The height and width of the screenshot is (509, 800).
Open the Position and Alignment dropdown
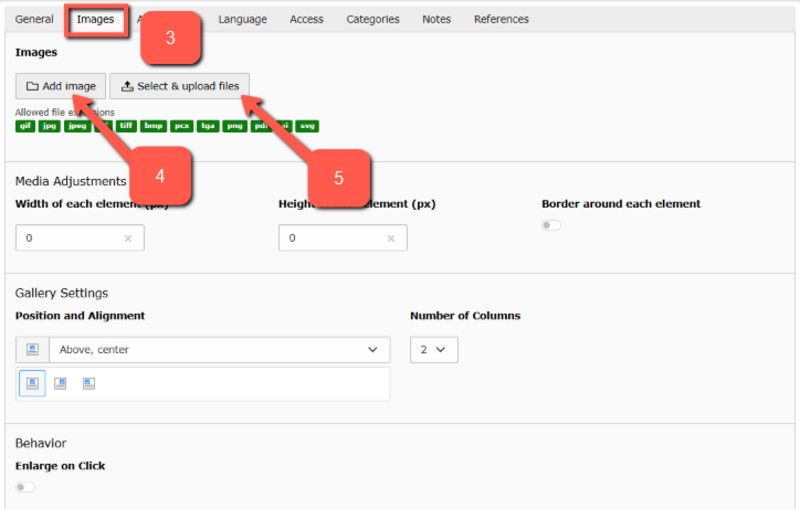point(218,350)
